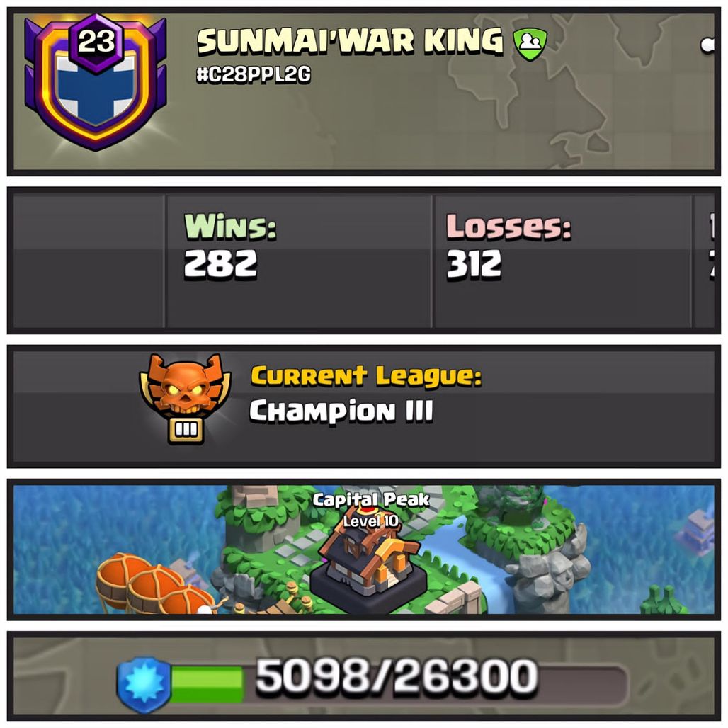Image resolution: width=728 pixels, height=728 pixels.
Task: Click the green clan XP progress bar
Action: [x=207, y=684]
